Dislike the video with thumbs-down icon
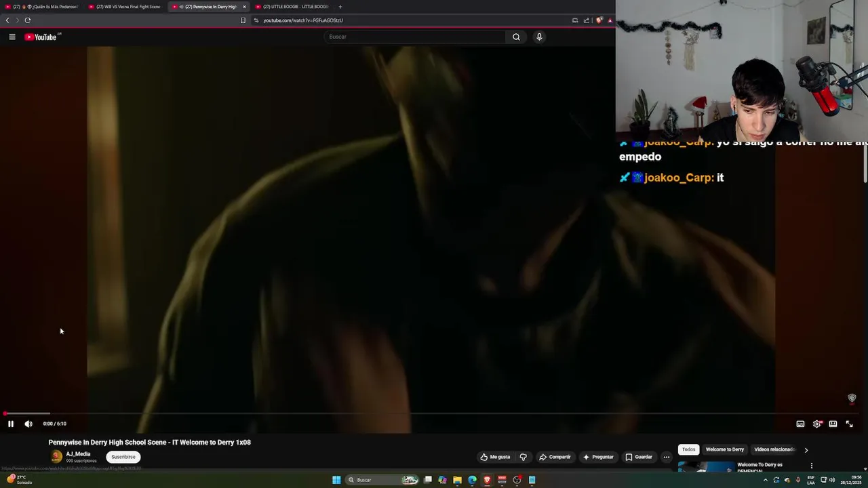The image size is (868, 488). (523, 457)
